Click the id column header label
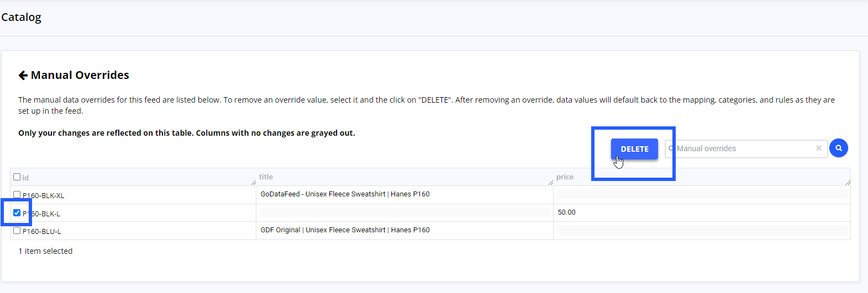The image size is (868, 293). coord(25,178)
